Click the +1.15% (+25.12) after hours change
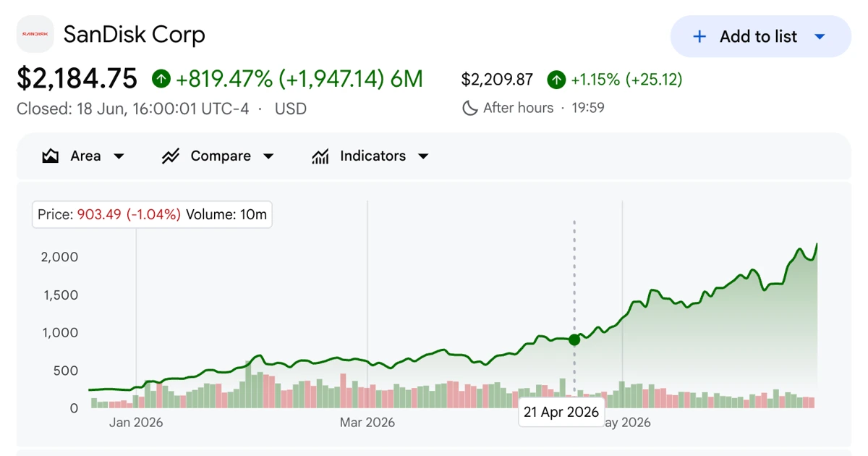The height and width of the screenshot is (456, 868). click(x=626, y=80)
